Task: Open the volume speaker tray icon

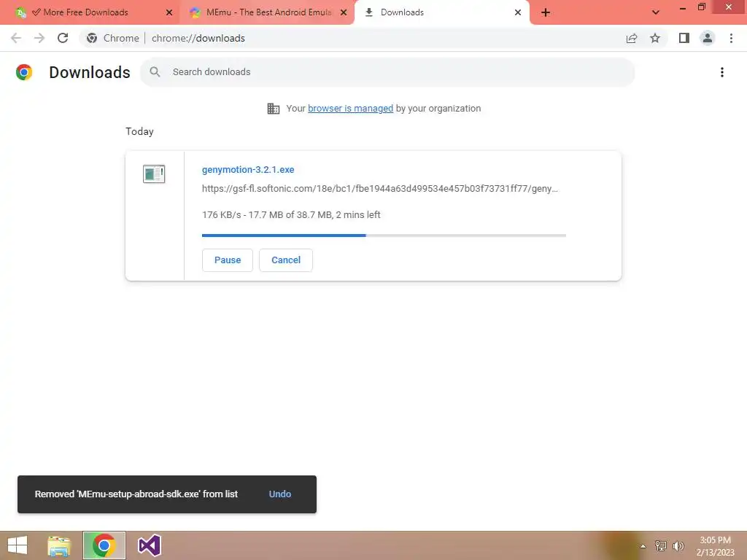Action: 678,546
